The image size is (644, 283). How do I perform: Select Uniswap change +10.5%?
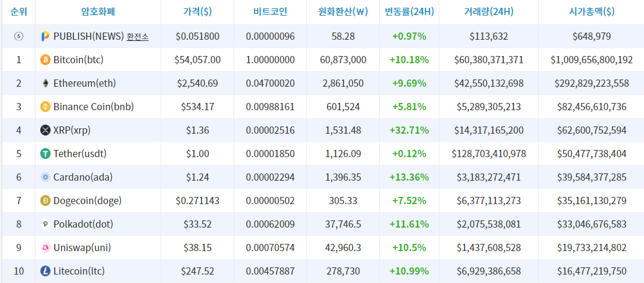(409, 248)
